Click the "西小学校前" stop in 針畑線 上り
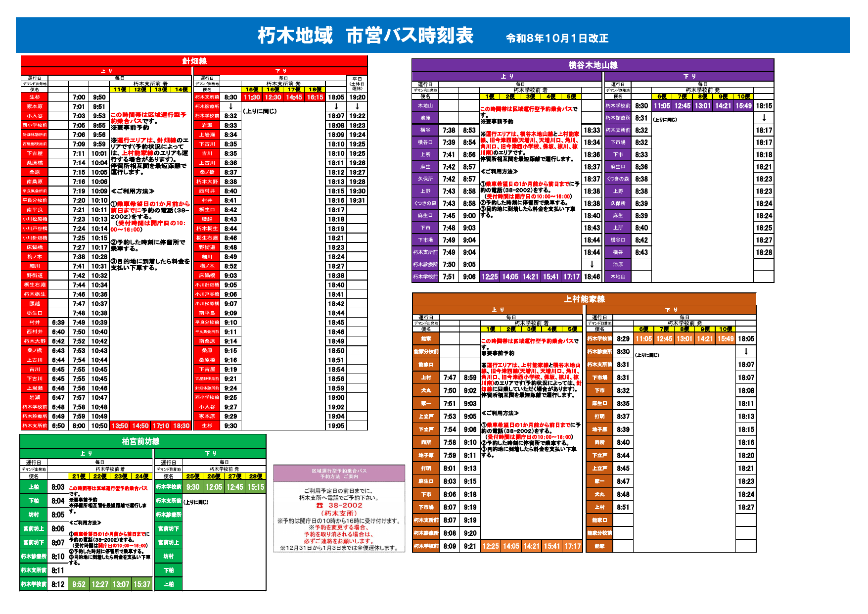 pos(35,126)
